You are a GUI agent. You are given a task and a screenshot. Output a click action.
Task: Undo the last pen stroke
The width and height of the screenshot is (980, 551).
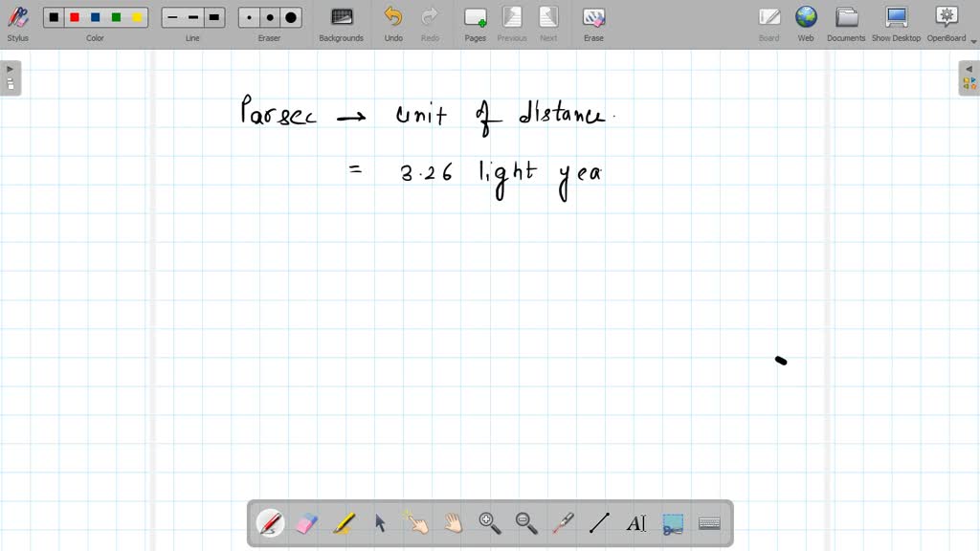click(392, 23)
